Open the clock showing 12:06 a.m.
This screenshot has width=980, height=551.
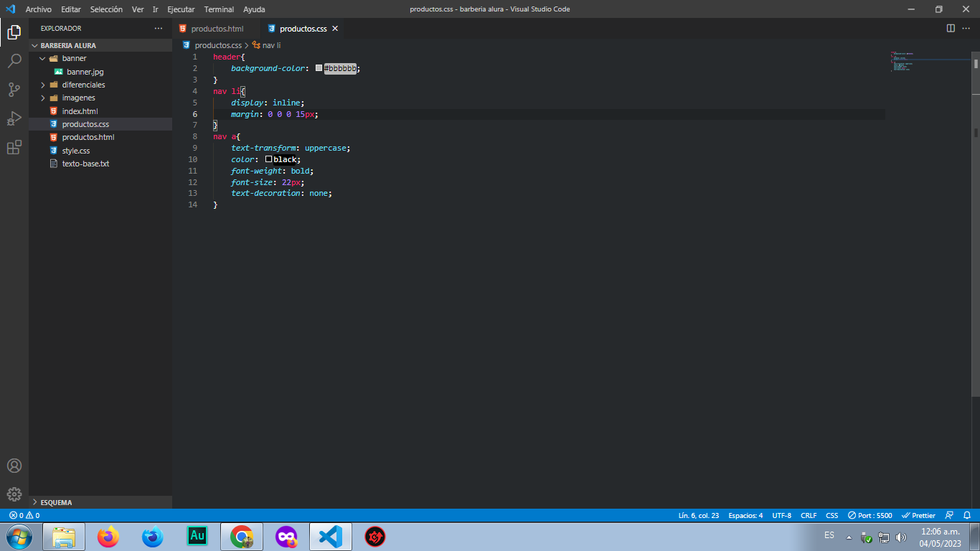point(940,537)
